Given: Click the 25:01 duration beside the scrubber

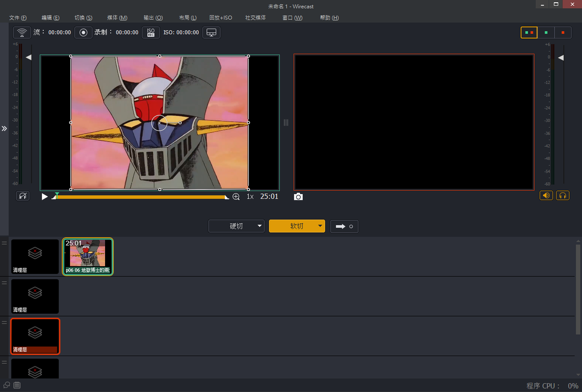Looking at the screenshot, I should click(x=269, y=197).
